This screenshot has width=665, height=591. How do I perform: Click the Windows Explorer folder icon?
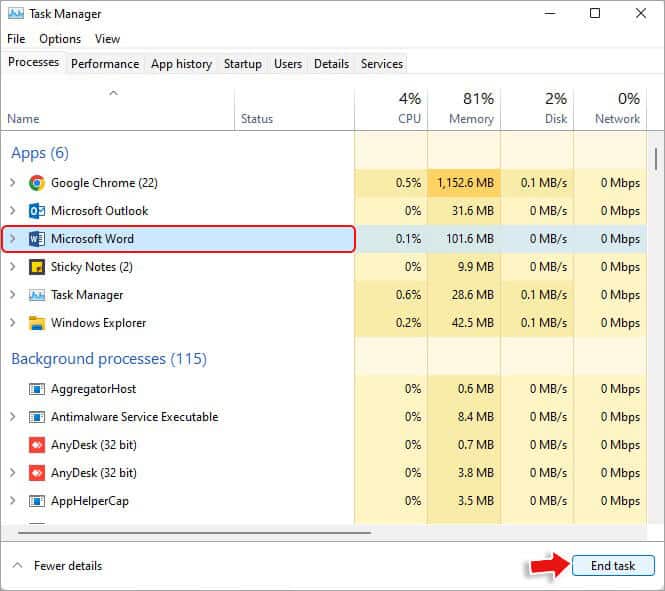coord(37,323)
